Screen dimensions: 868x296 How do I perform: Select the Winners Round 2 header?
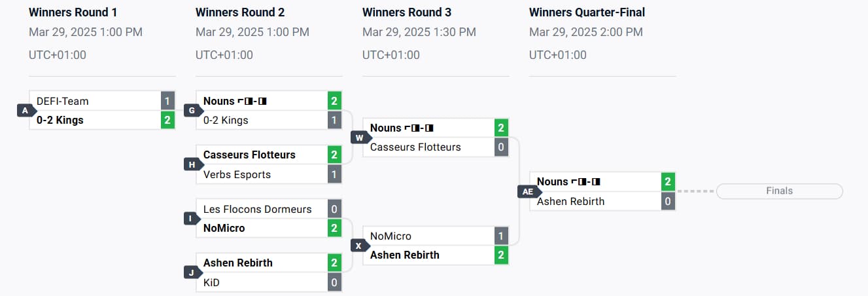240,12
